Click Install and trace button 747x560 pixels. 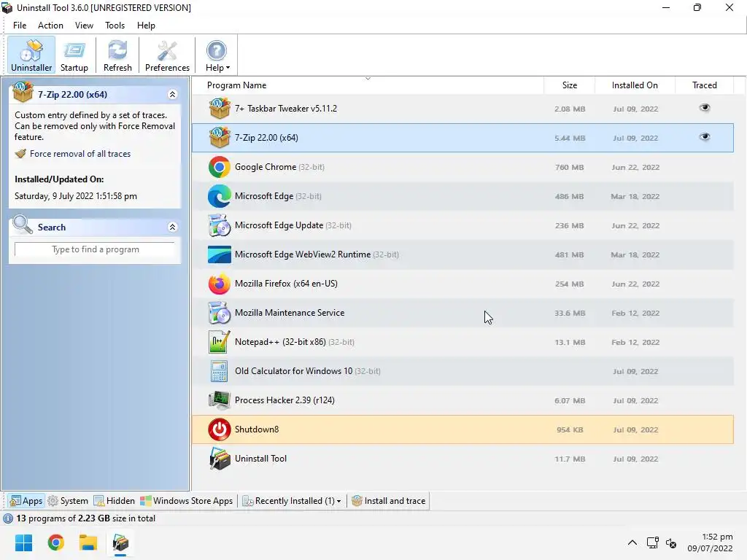(x=388, y=501)
